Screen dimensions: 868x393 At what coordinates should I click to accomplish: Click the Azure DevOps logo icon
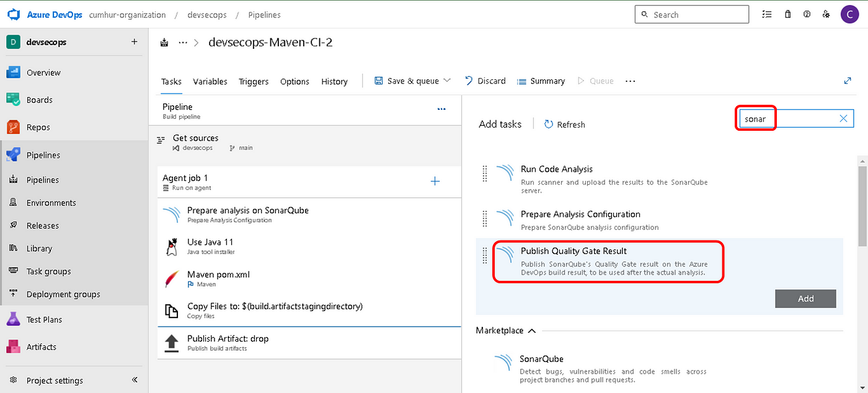[14, 14]
